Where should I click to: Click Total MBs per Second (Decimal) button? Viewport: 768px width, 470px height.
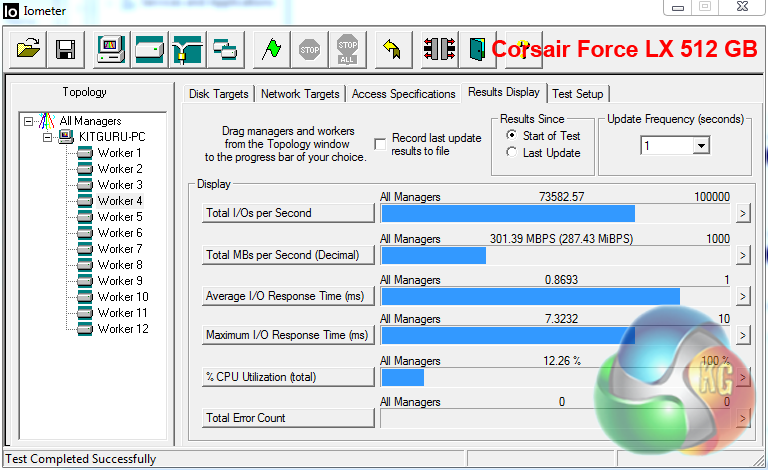pos(288,255)
